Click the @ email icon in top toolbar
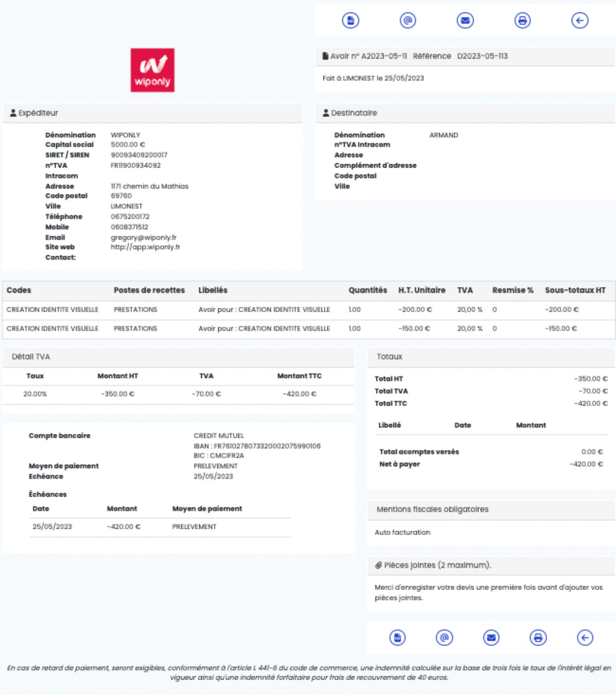 coord(408,21)
